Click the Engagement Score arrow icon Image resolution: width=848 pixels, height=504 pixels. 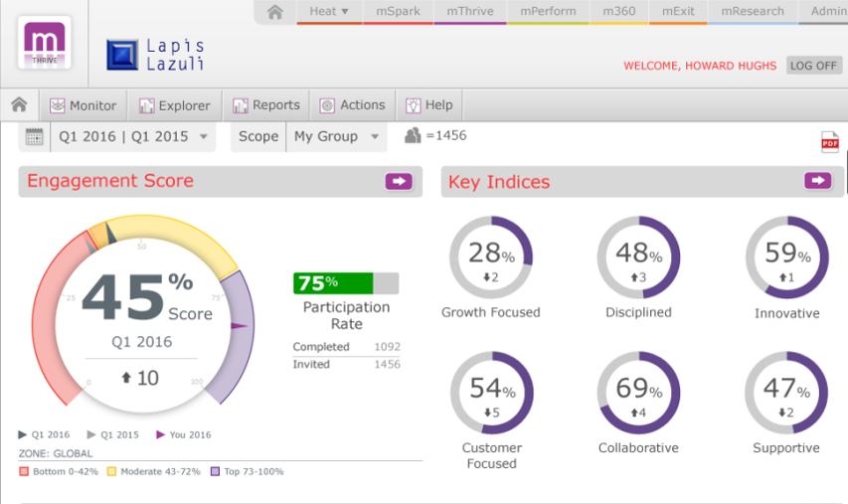coord(399,181)
